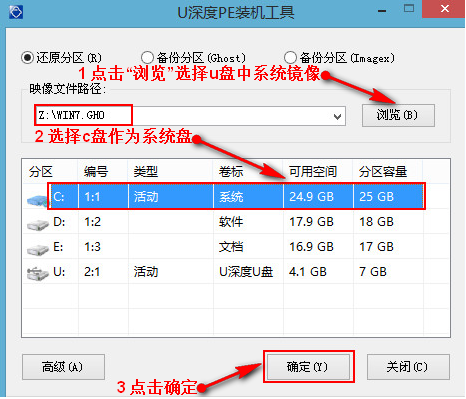Select the D: drive icon
Screen dimensions: 466x399
[37, 225]
